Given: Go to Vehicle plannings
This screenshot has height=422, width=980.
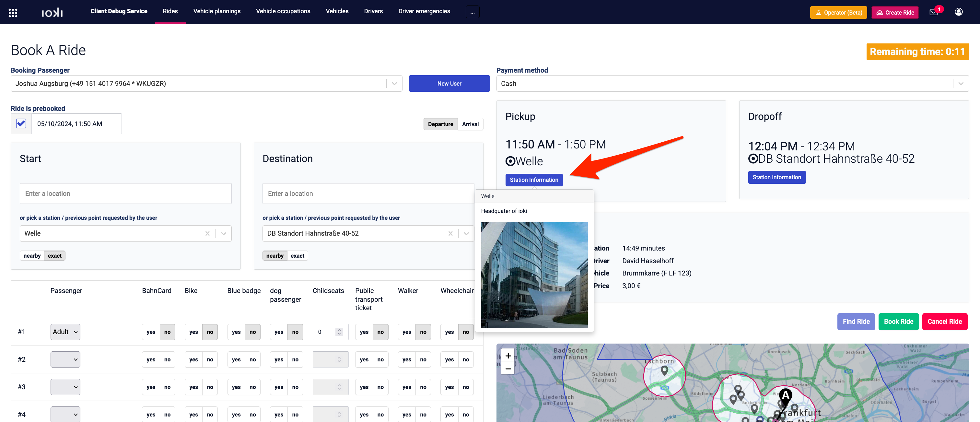Looking at the screenshot, I should point(217,11).
